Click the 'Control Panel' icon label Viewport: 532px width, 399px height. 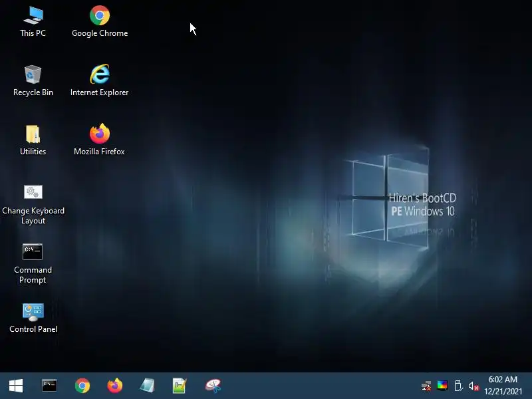click(x=33, y=329)
